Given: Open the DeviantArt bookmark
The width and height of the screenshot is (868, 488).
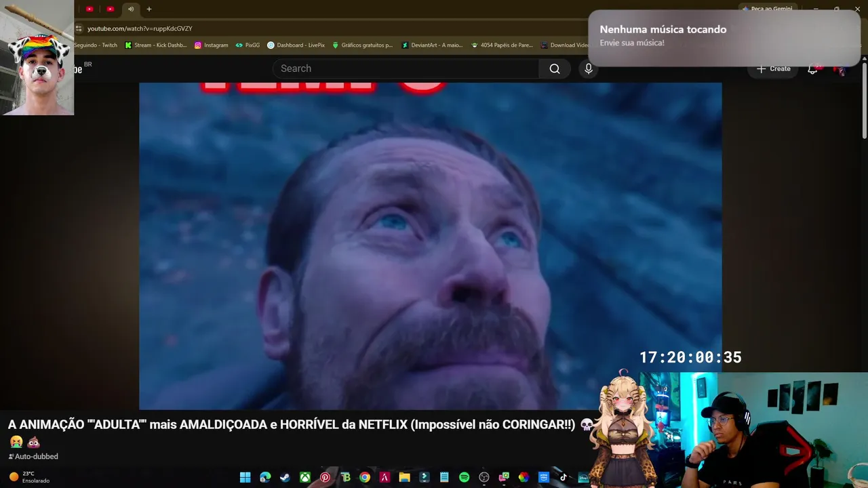Looking at the screenshot, I should [432, 45].
